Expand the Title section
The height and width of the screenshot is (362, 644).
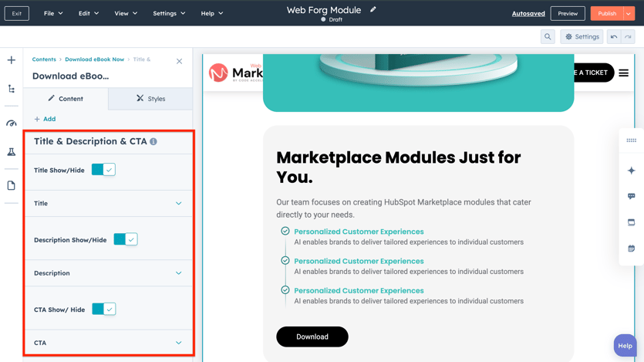click(x=178, y=204)
